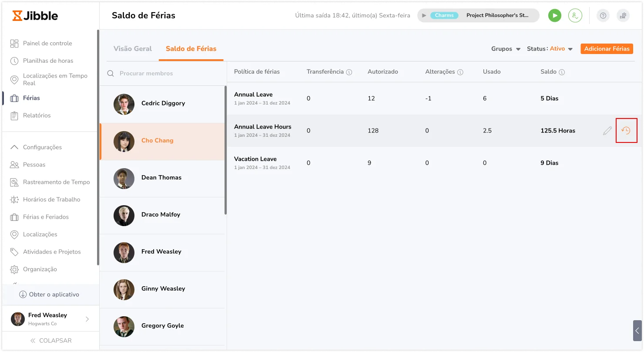This screenshot has height=352, width=644.
Task: Click in the Procurar membros search field
Action: point(163,74)
